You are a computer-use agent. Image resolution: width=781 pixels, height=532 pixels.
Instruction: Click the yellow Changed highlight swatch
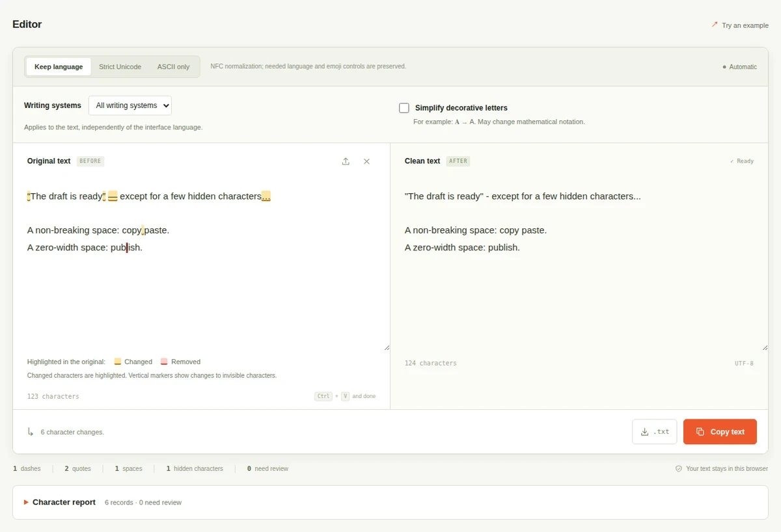click(118, 362)
